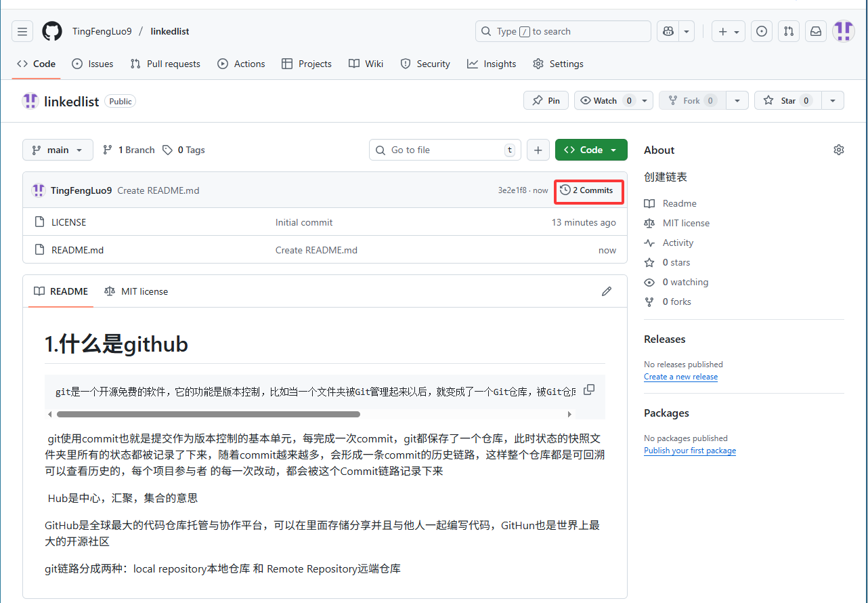Open the MIT license tab in README panel
The height and width of the screenshot is (603, 868).
point(136,291)
